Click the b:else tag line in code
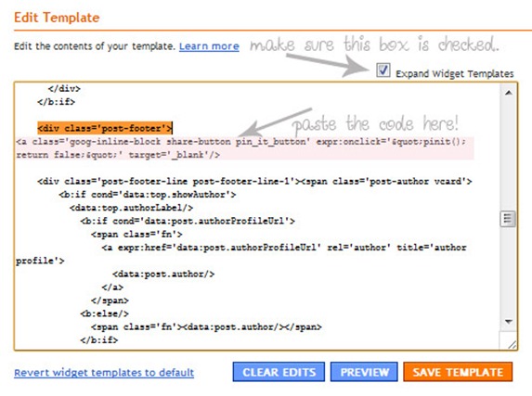 coord(104,313)
